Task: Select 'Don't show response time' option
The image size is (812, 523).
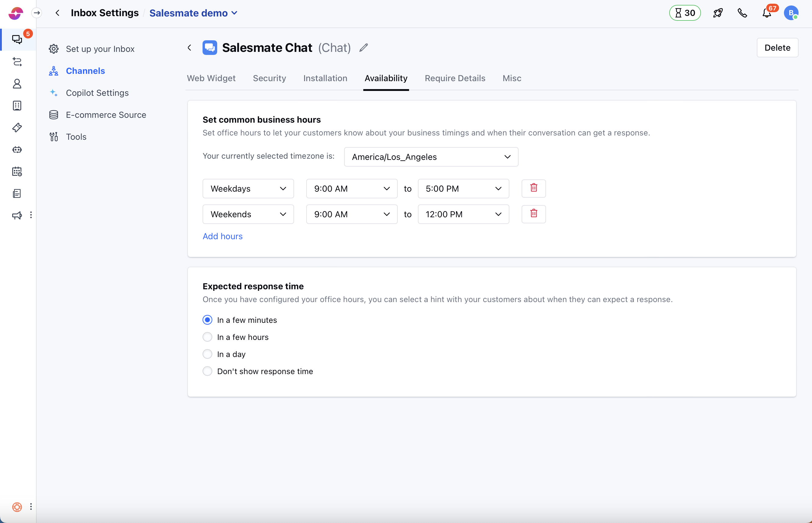Action: click(207, 371)
